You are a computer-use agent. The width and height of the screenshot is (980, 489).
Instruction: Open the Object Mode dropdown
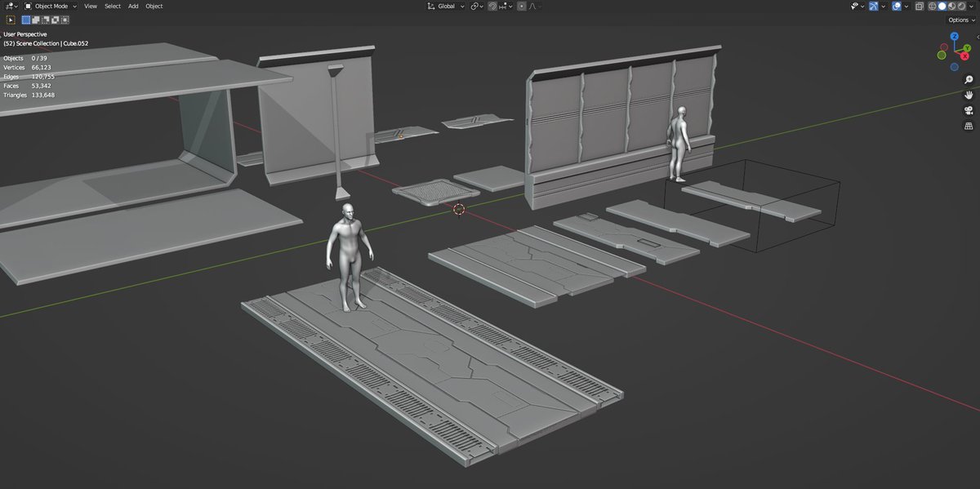pyautogui.click(x=49, y=6)
